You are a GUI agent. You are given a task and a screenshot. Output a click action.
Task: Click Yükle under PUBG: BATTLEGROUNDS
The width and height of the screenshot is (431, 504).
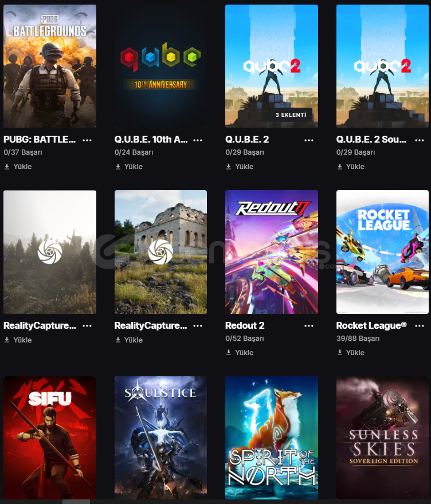coord(18,167)
